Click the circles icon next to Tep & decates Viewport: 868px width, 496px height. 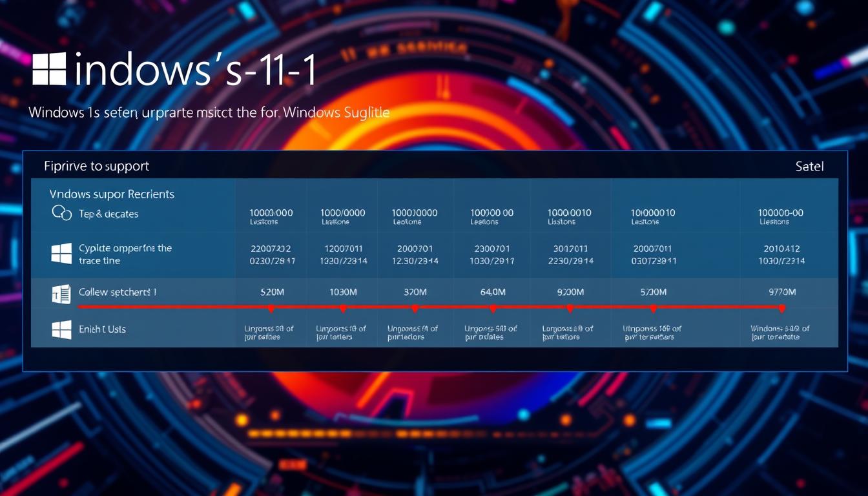click(61, 212)
